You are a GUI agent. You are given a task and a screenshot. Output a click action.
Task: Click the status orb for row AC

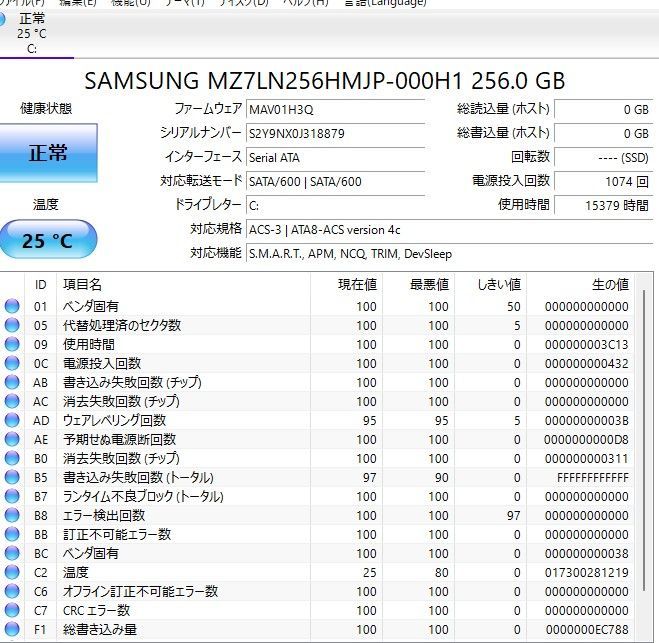pos(12,401)
